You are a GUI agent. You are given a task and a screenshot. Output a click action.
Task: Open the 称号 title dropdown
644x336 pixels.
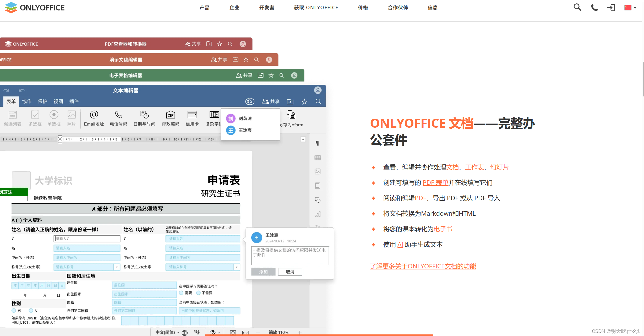click(117, 267)
